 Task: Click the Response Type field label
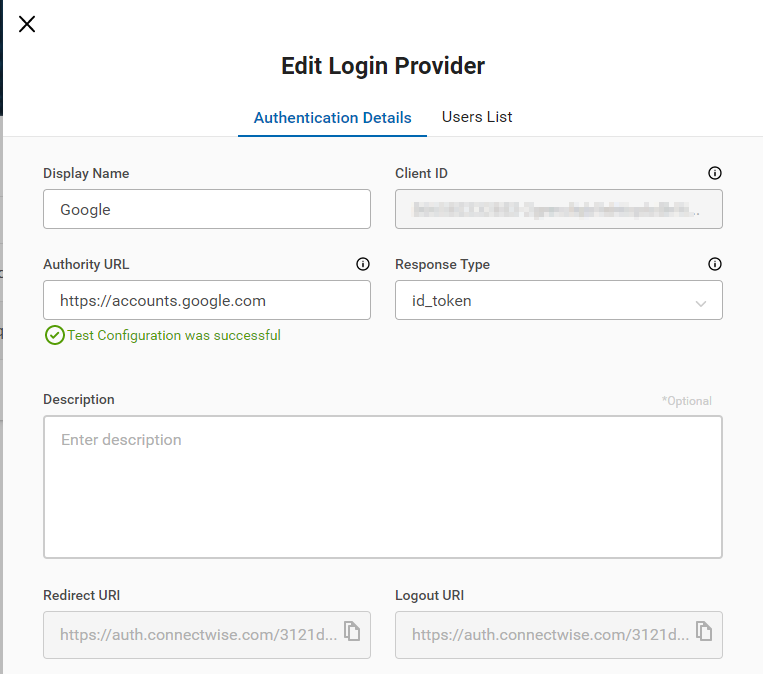pyautogui.click(x=442, y=265)
